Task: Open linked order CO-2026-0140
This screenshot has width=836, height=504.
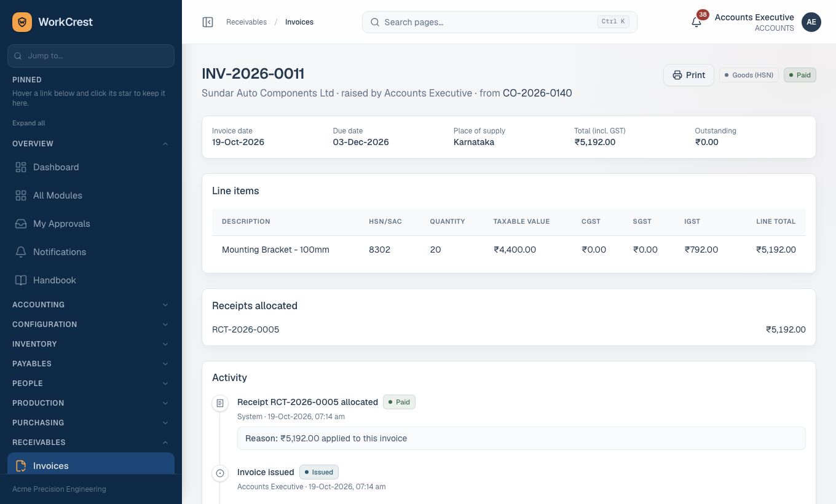Action: point(537,93)
